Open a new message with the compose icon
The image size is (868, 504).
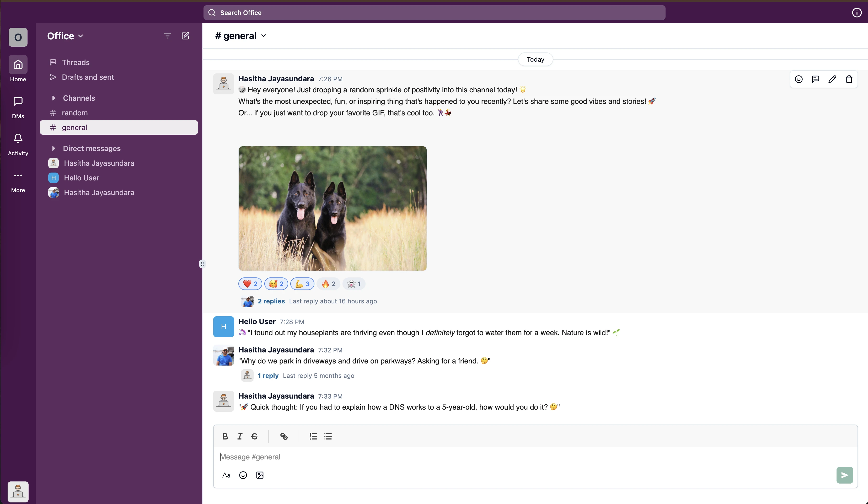pos(185,35)
